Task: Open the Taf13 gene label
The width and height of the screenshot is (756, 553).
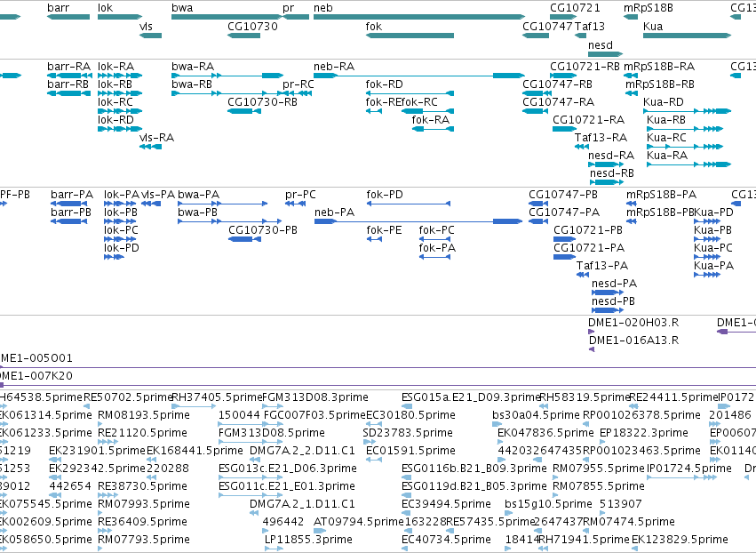Action: [x=590, y=26]
